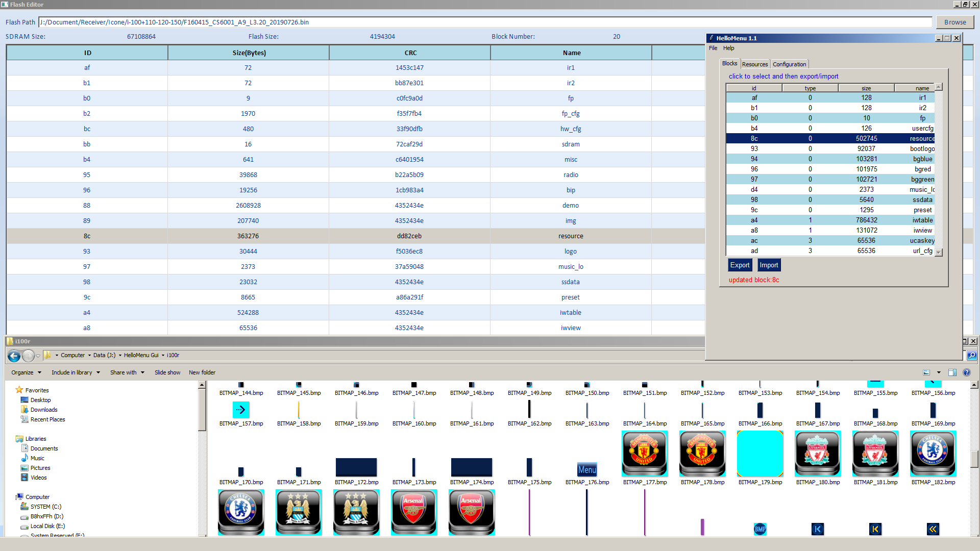Select the first Arsenal badge in the bottom row
This screenshot has width=980, height=551.
tap(414, 512)
